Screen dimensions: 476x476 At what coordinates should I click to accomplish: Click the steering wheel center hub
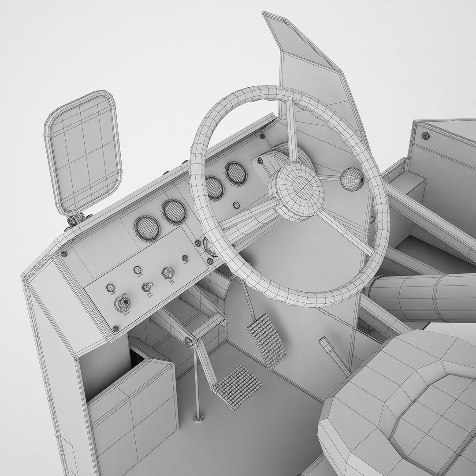(295, 192)
